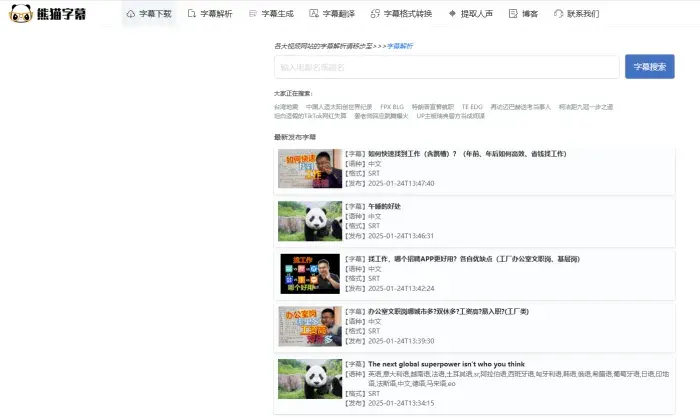Click the icon next to 字幕解析
The width and height of the screenshot is (700, 417).
(x=190, y=14)
